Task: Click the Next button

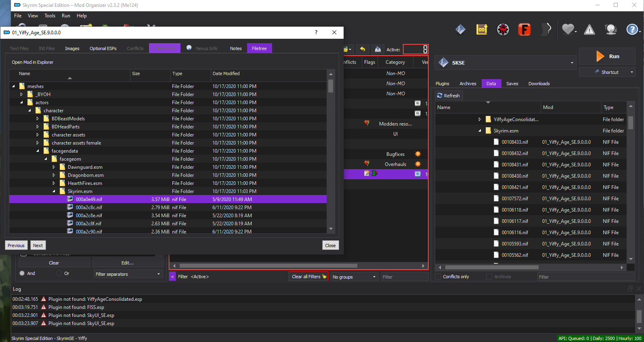Action: pyautogui.click(x=38, y=245)
